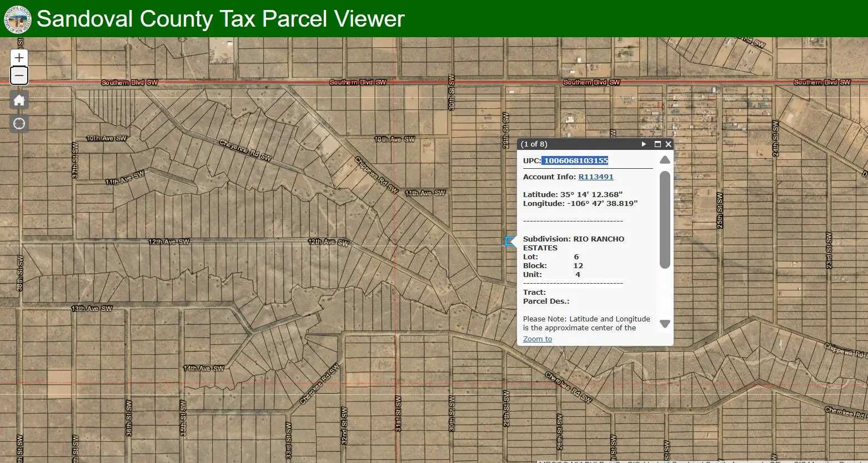868x463 pixels.
Task: Zoom out using the minus button
Action: [19, 76]
